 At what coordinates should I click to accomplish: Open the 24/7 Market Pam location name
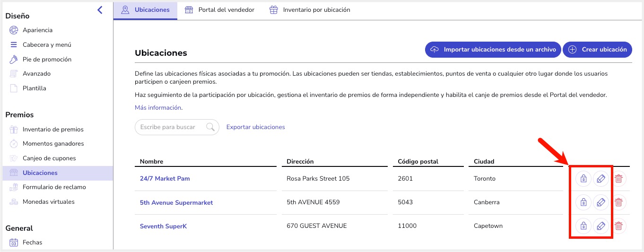tap(165, 179)
